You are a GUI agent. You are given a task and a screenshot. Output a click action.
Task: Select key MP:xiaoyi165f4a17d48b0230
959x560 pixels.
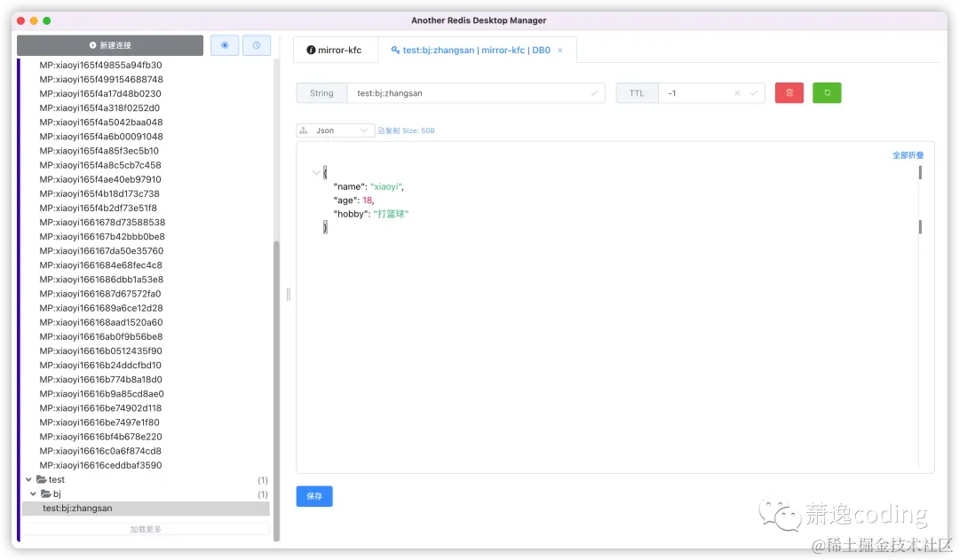tap(100, 94)
